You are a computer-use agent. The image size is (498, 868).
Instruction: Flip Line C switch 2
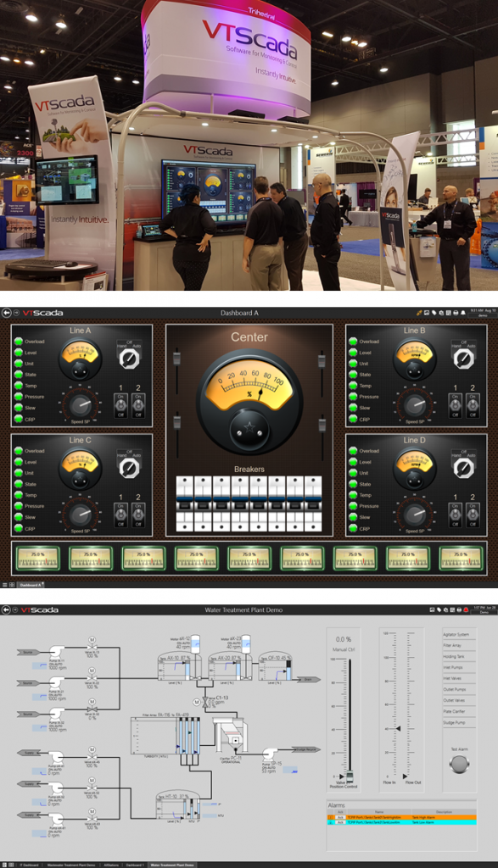pyautogui.click(x=138, y=515)
